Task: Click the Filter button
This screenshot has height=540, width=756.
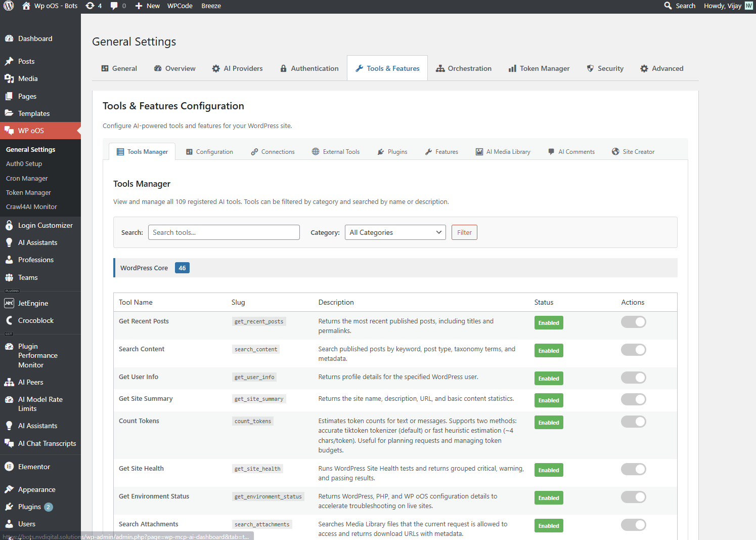Action: tap(464, 232)
